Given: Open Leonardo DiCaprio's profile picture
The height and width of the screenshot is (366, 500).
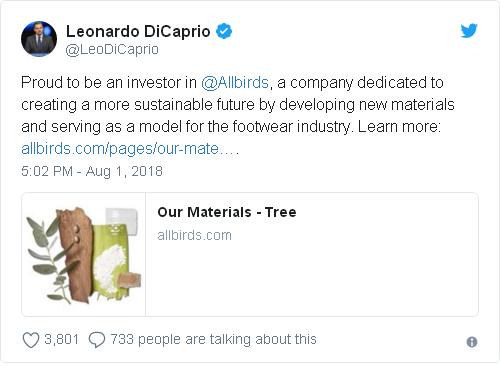Looking at the screenshot, I should point(39,39).
